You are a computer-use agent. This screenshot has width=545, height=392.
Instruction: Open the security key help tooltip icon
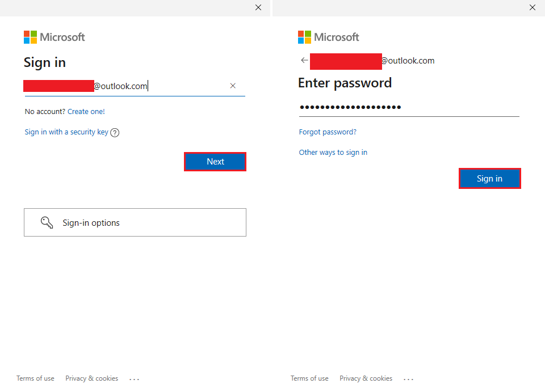coord(115,132)
